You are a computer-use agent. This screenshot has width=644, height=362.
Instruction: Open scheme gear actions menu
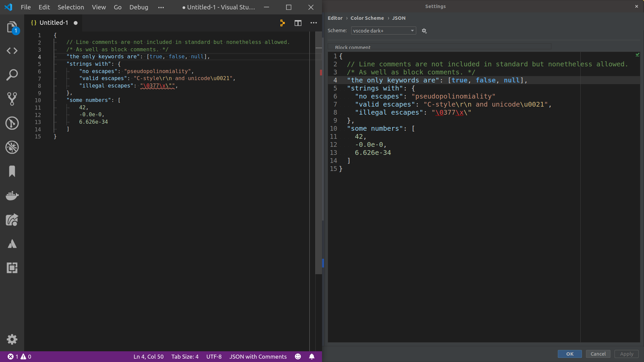pyautogui.click(x=424, y=31)
